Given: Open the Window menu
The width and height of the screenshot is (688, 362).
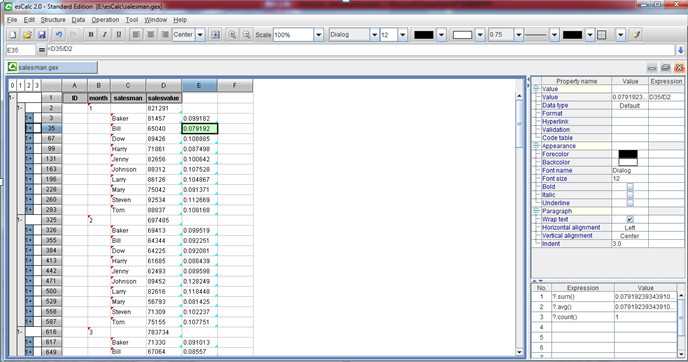Looking at the screenshot, I should tap(155, 20).
